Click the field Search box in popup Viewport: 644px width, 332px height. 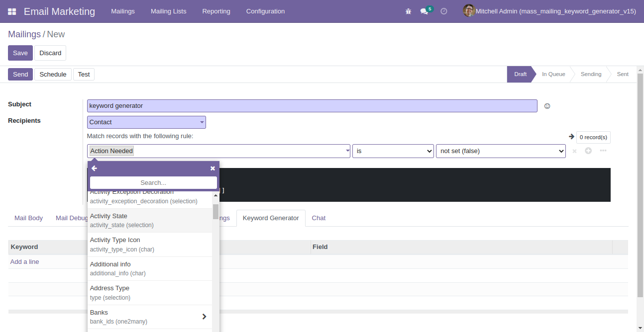[153, 183]
